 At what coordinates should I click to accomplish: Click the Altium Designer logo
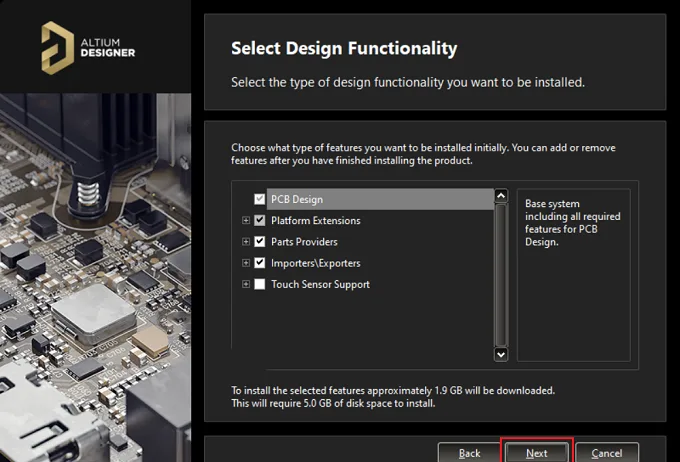pyautogui.click(x=88, y=48)
